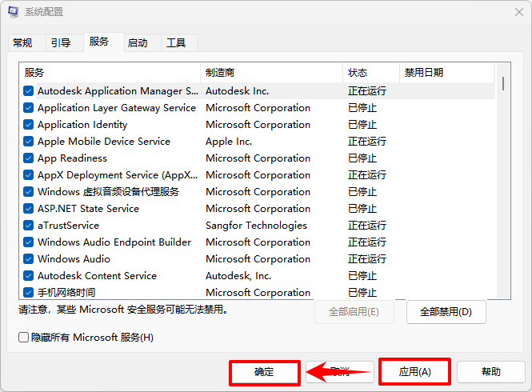The height and width of the screenshot is (392, 532).
Task: Go to the 启动 tab
Action: pyautogui.click(x=142, y=42)
